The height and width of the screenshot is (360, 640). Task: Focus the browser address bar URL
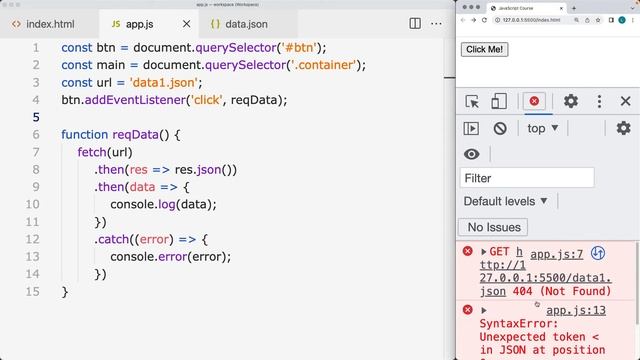531,20
